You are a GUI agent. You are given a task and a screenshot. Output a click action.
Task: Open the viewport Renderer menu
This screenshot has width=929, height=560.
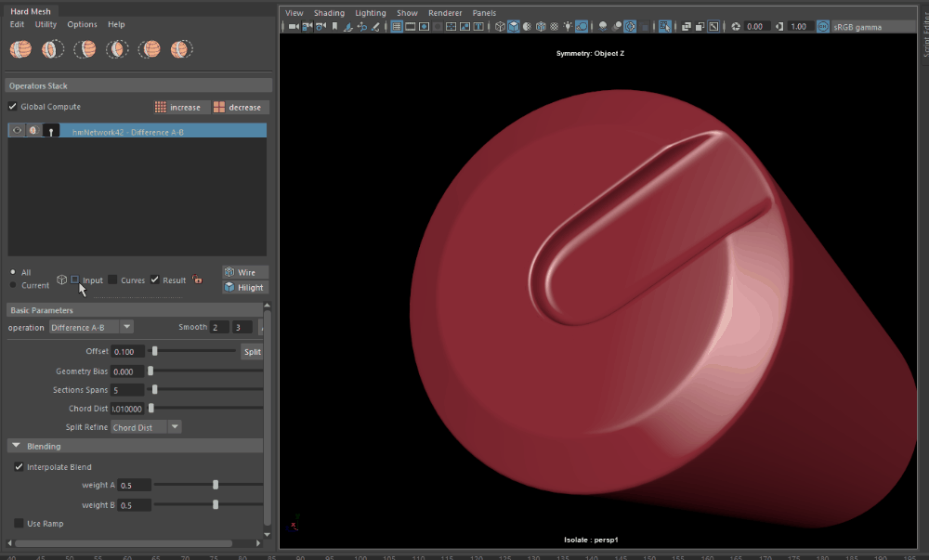click(445, 13)
